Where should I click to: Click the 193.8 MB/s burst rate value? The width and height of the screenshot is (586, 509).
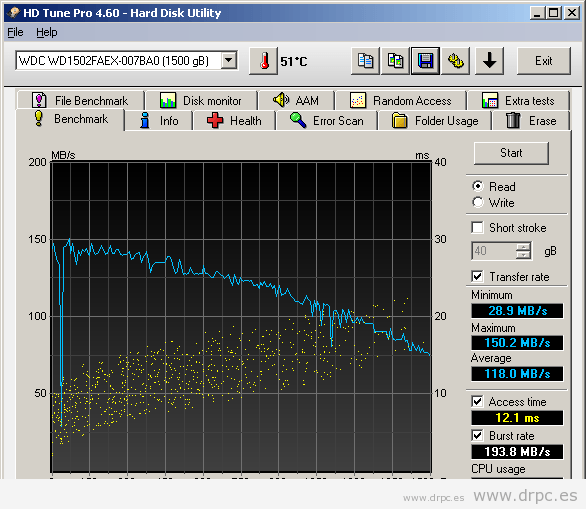pos(517,452)
